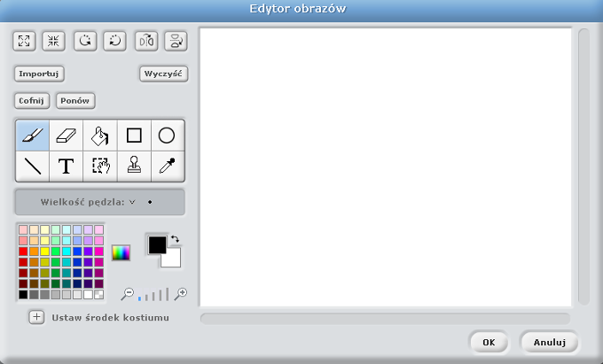Click the horizontal scrollbar under the canvas

coord(385,319)
